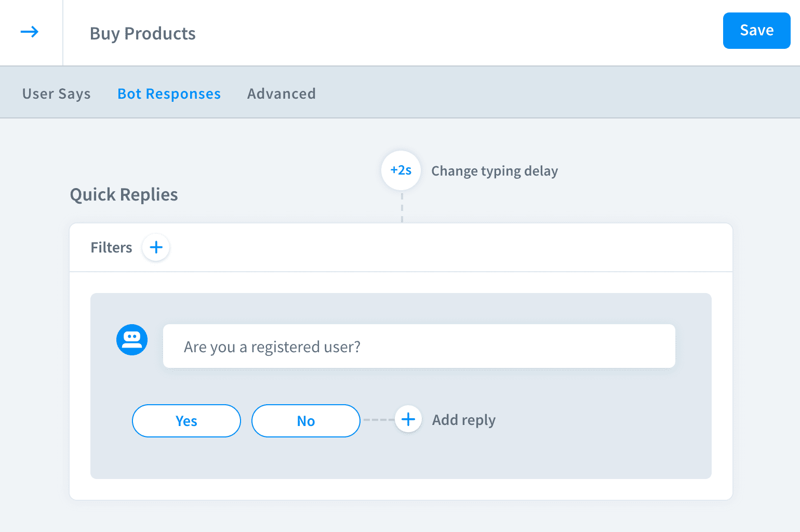Select the Yes quick reply
The height and width of the screenshot is (532, 800).
click(186, 421)
